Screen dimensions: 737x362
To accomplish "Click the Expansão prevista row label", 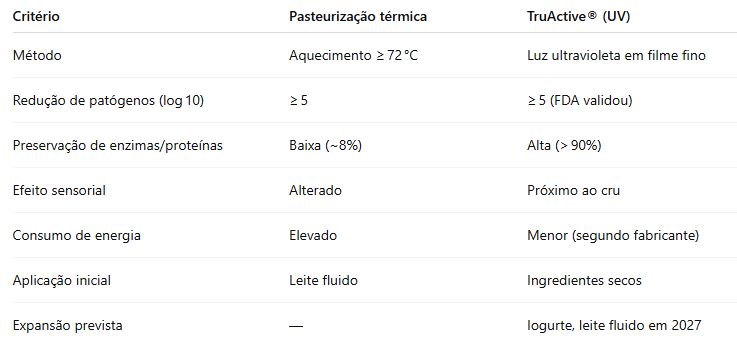I will coord(68,325).
